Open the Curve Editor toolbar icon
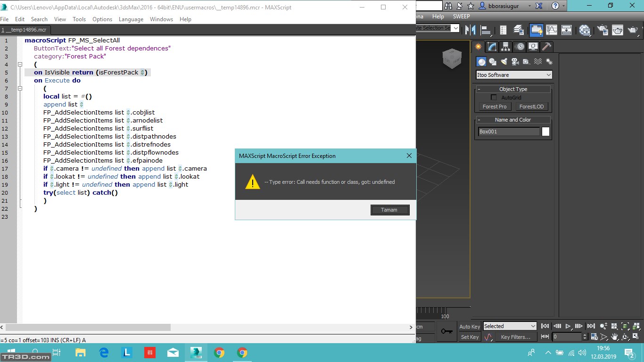Image resolution: width=644 pixels, height=362 pixels. click(552, 30)
